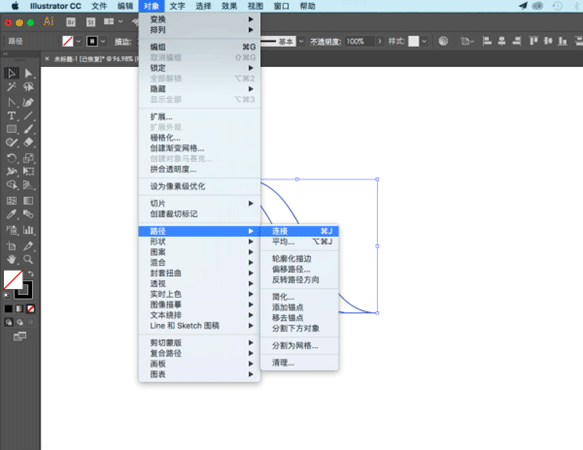This screenshot has height=450, width=583.
Task: Select 分割为网格... option
Action: coord(300,345)
